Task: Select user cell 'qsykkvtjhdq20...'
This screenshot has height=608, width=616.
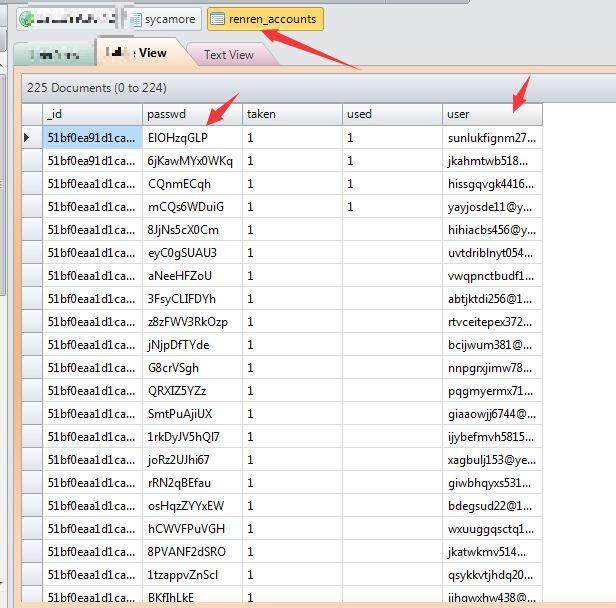Action: tap(492, 575)
